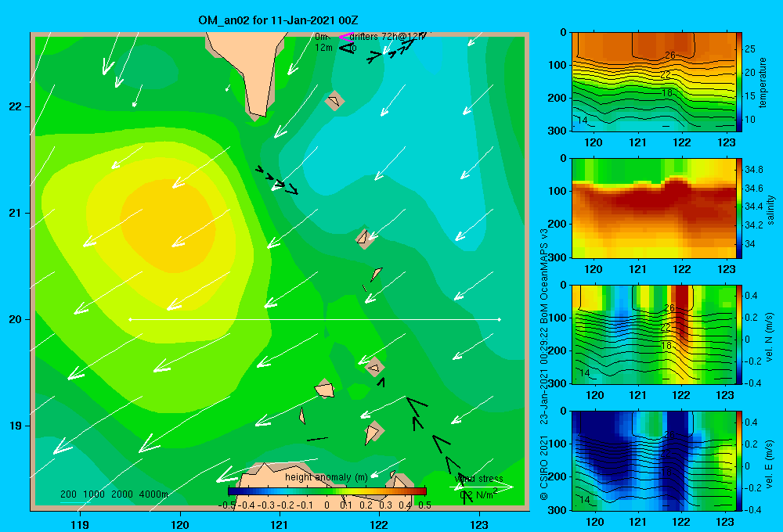The height and width of the screenshot is (532, 783).
Task: Click the '12m' drifter depth label
Action: click(x=323, y=48)
